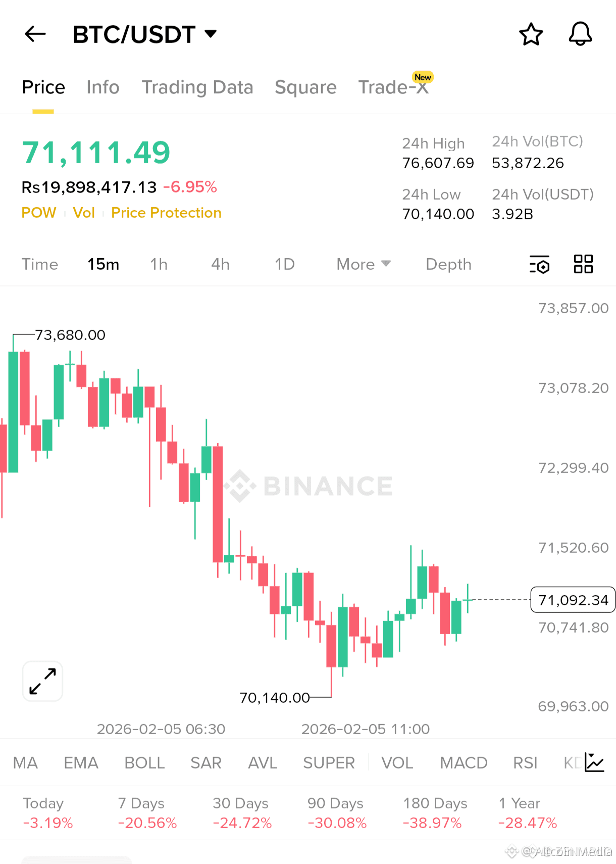Open the Depth chart view
The height and width of the screenshot is (864, 616).
click(x=448, y=264)
